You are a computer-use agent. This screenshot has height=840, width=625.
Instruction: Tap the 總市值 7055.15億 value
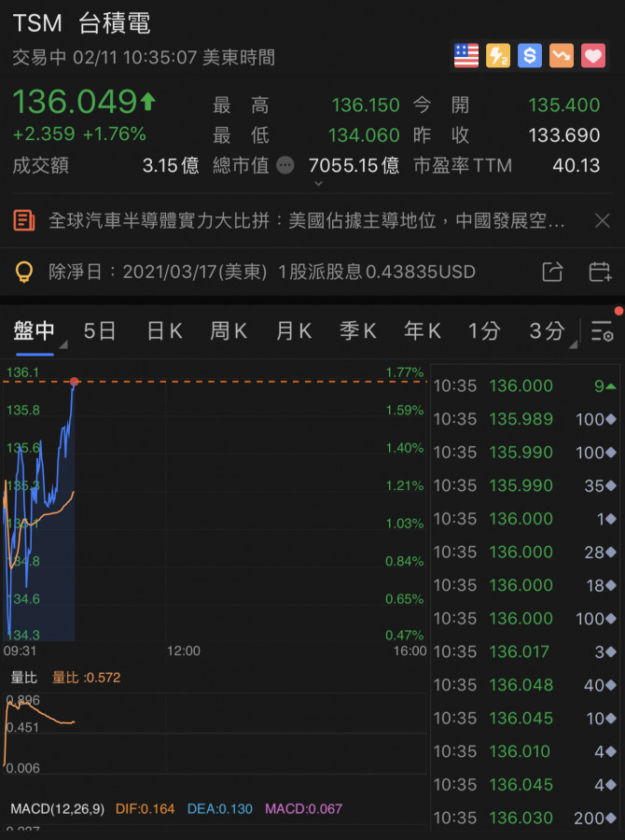(x=354, y=165)
